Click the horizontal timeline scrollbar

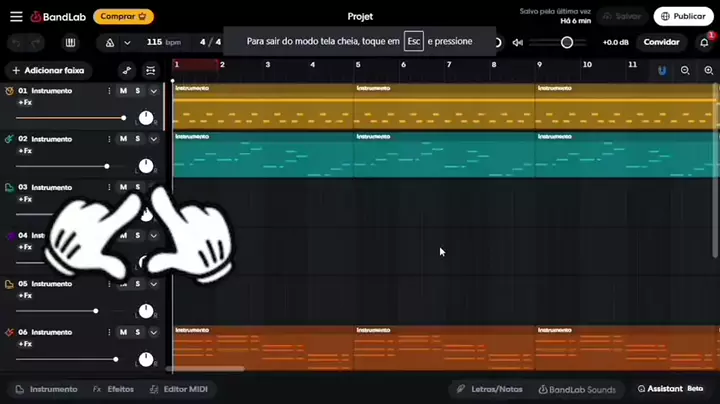pyautogui.click(x=205, y=369)
